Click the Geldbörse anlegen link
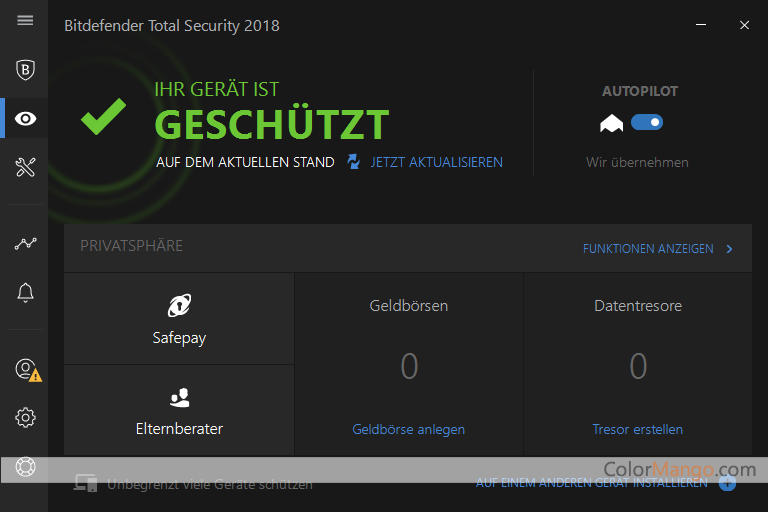Viewport: 768px width, 512px height. coord(408,429)
